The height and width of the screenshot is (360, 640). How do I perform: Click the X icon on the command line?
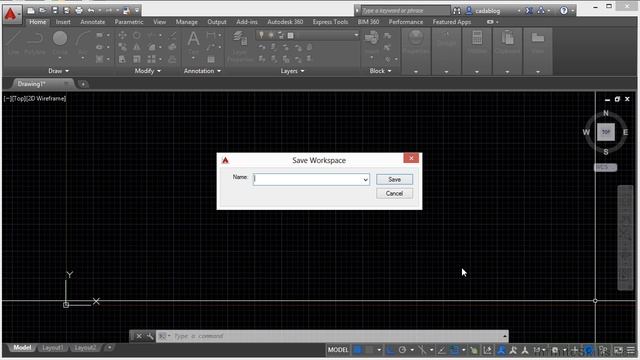point(139,336)
